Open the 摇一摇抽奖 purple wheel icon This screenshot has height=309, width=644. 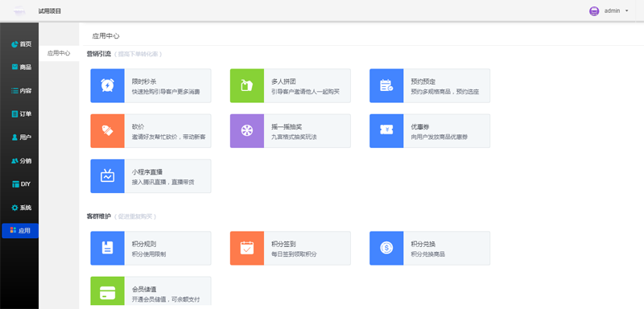247,131
